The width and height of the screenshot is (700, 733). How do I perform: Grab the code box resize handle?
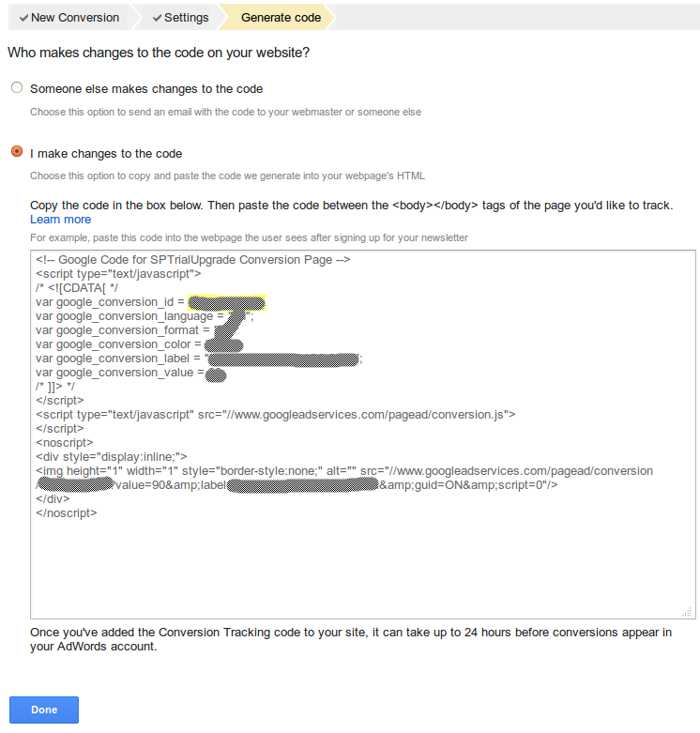pyautogui.click(x=688, y=612)
